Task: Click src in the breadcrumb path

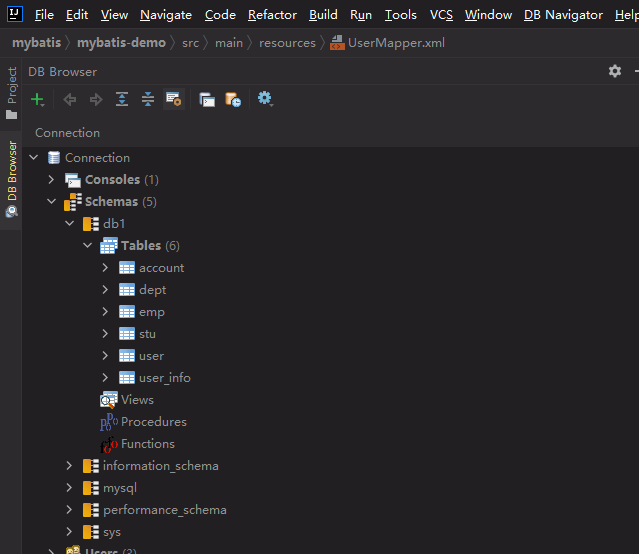Action: 190,43
